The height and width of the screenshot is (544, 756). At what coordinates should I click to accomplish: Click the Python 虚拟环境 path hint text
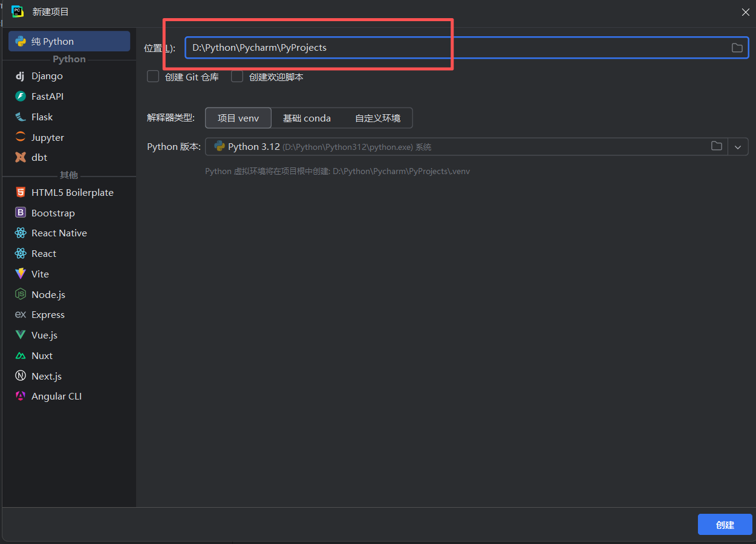(x=337, y=171)
